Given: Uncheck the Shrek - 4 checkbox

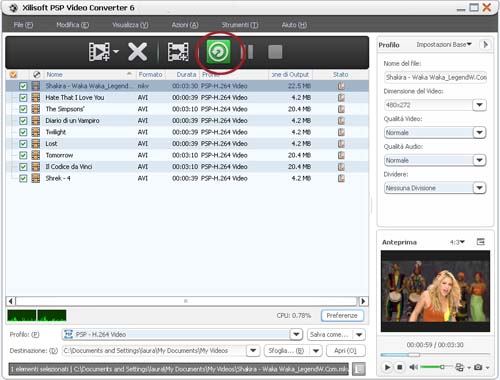Looking at the screenshot, I should pyautogui.click(x=23, y=178).
